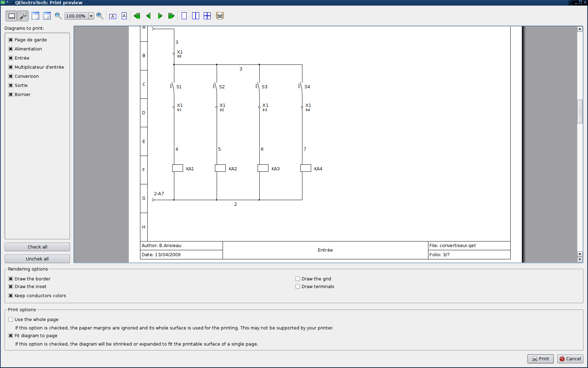Click the Check all button
This screenshot has height=368, width=588.
click(37, 247)
